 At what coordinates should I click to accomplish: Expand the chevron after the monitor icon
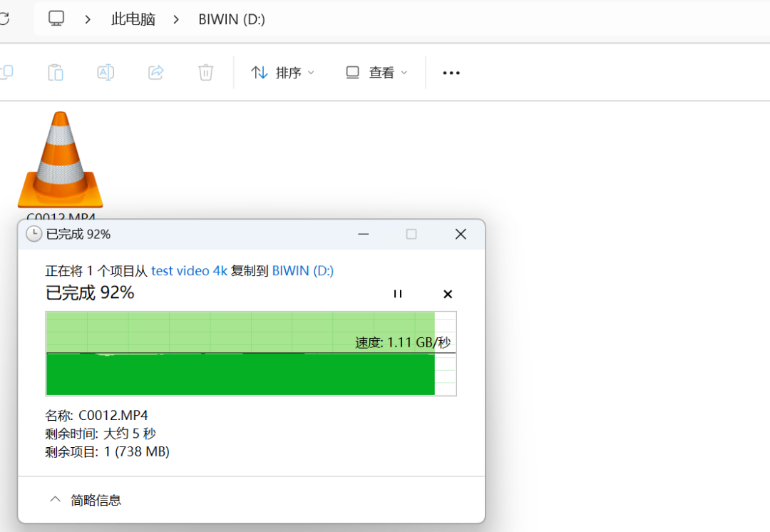tap(88, 20)
